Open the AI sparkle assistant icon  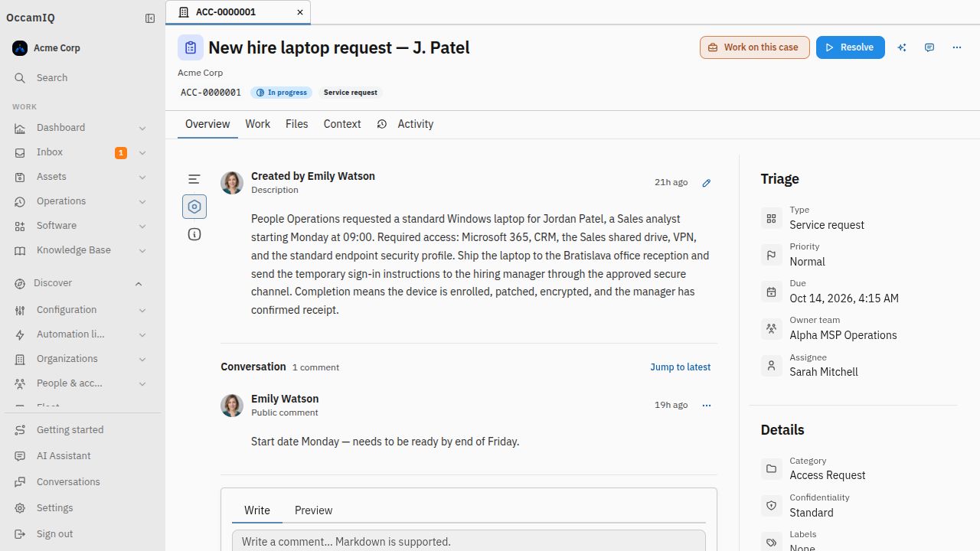[x=902, y=47]
